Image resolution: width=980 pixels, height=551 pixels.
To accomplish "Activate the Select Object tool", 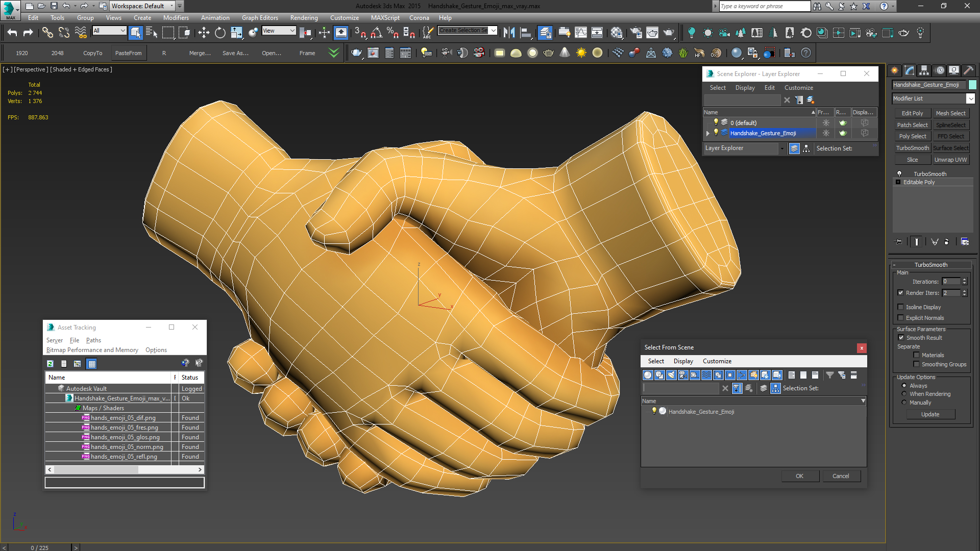I will point(135,33).
